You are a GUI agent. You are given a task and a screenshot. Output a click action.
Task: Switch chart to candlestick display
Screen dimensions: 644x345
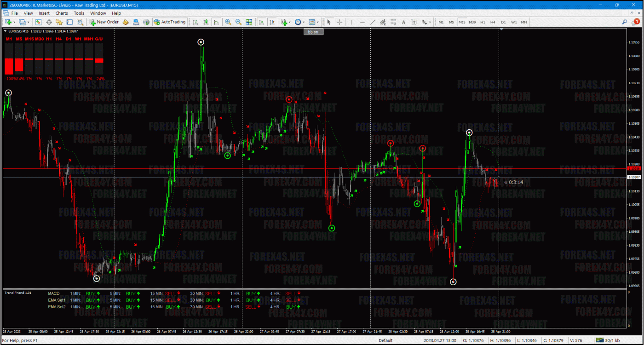tap(206, 22)
